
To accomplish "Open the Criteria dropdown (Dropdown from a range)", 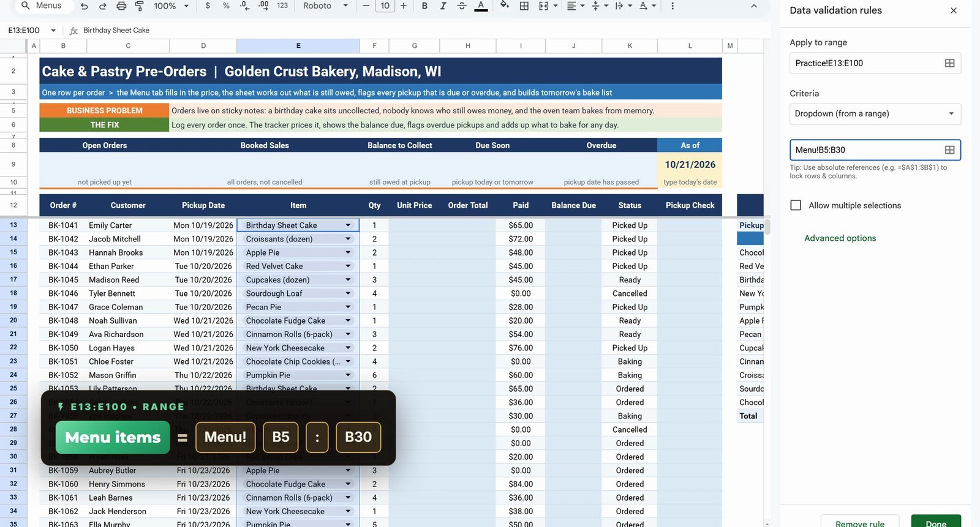I will pyautogui.click(x=875, y=114).
